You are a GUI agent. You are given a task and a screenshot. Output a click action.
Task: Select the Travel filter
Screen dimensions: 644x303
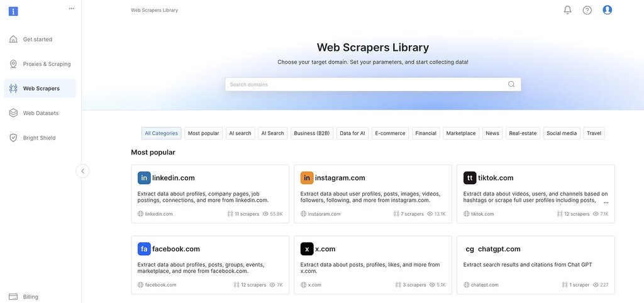pos(594,133)
